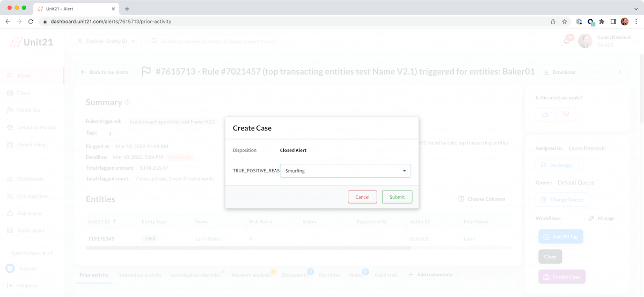
Task: Click the Create Case workflow button
Action: pyautogui.click(x=562, y=277)
